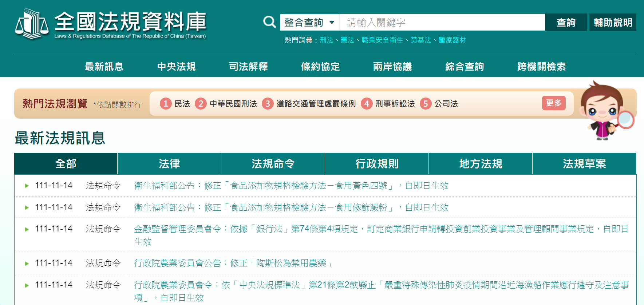The width and height of the screenshot is (644, 305).
Task: Open 中央法規 navigation menu
Action: [x=176, y=67]
